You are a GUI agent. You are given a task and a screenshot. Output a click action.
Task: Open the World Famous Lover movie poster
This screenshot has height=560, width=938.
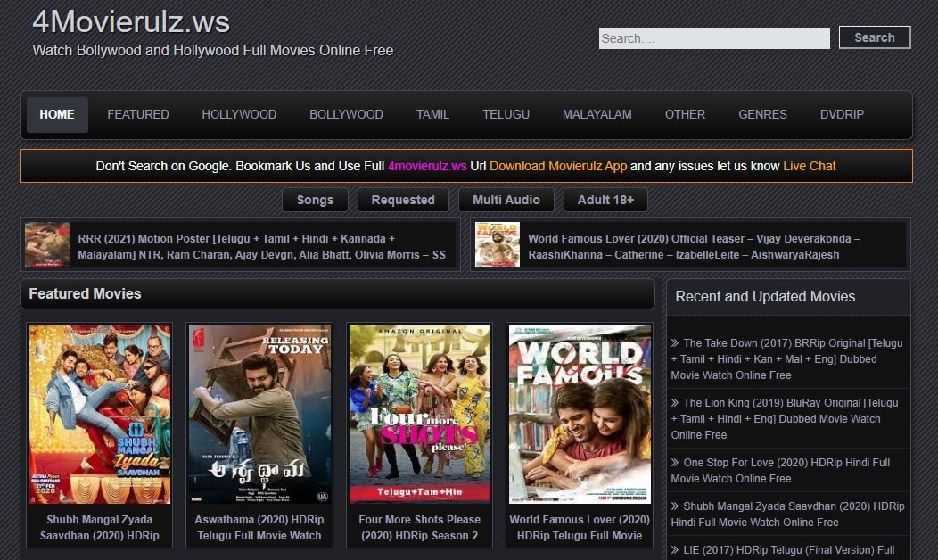click(580, 414)
